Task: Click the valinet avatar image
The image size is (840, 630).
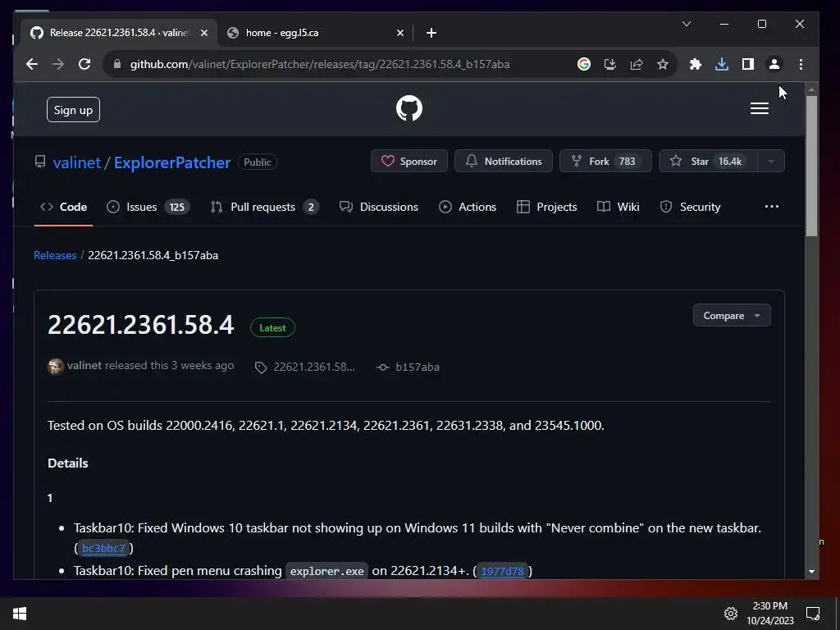Action: point(56,367)
